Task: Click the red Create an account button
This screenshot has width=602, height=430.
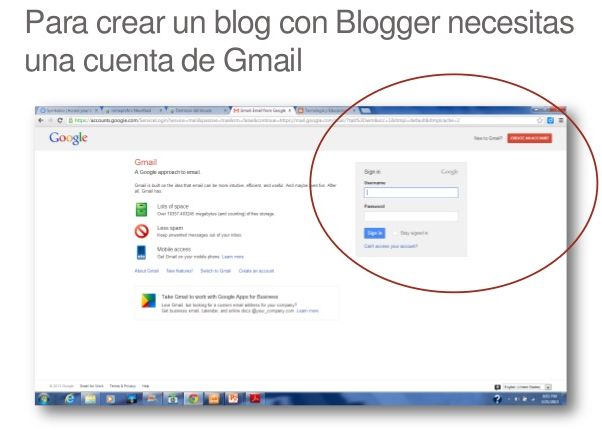Action: click(x=529, y=138)
